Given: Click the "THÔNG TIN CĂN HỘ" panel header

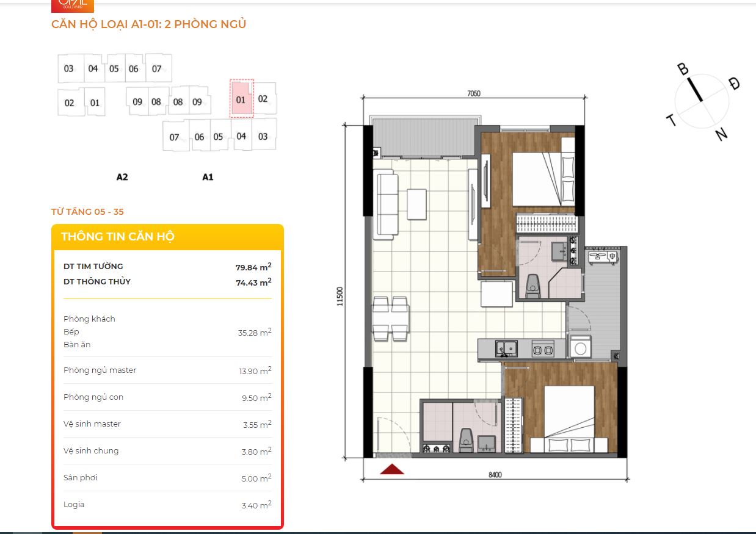Looking at the screenshot, I should click(118, 237).
